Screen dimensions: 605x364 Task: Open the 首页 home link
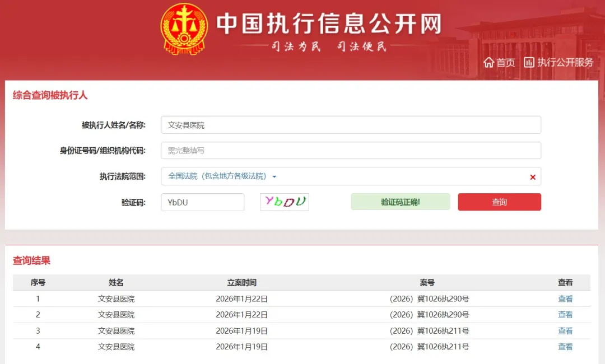(x=505, y=63)
